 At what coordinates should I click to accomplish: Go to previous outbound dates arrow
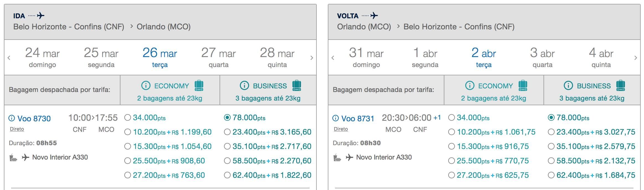click(x=9, y=58)
